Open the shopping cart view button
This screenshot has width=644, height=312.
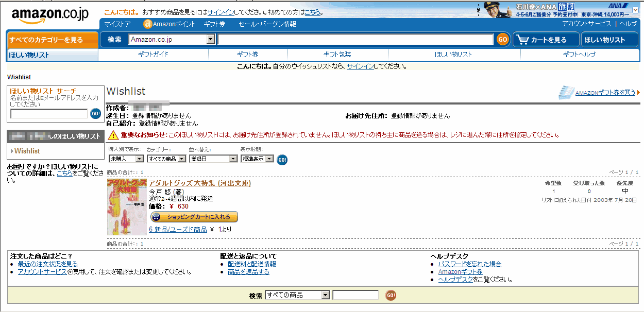click(545, 40)
